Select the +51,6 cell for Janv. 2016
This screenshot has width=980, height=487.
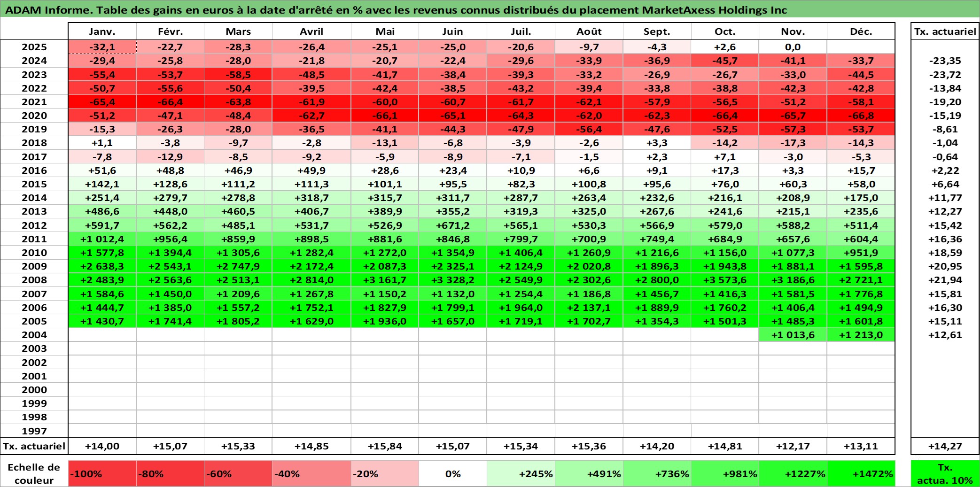(x=102, y=170)
